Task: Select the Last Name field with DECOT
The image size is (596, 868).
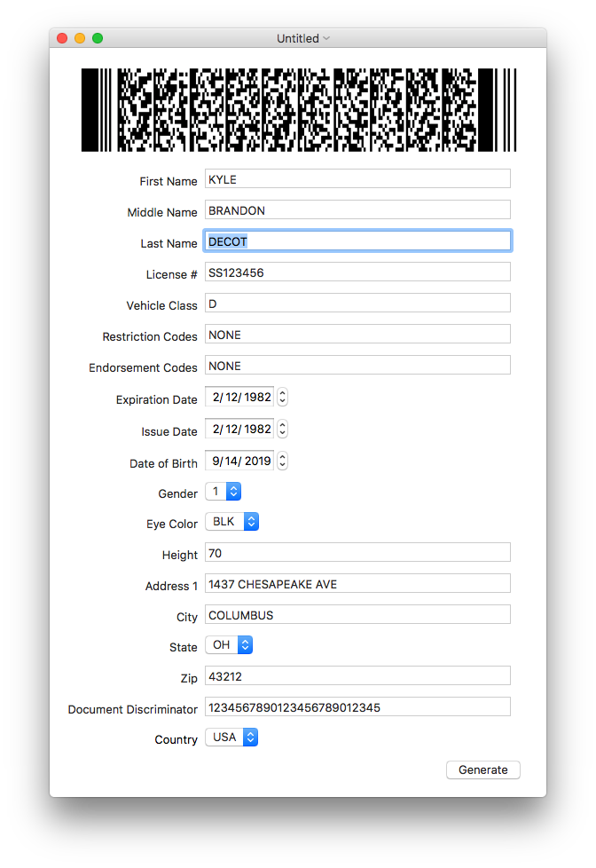Action: tap(357, 241)
